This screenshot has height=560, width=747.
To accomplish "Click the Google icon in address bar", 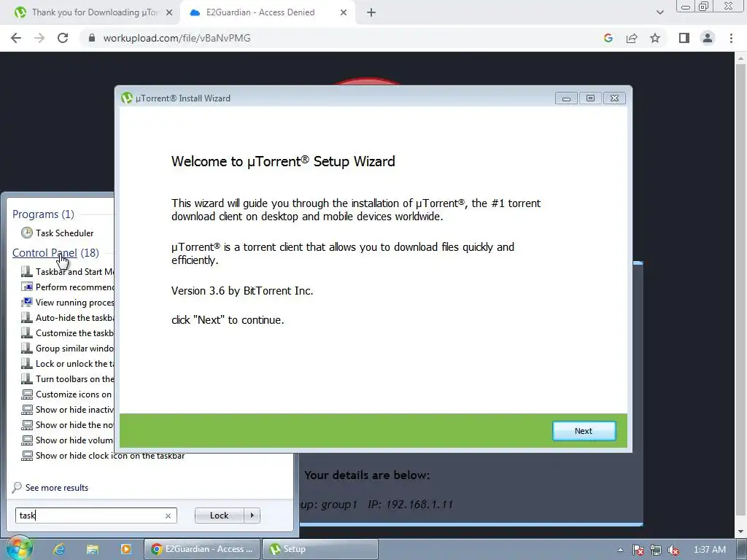I will point(608,38).
